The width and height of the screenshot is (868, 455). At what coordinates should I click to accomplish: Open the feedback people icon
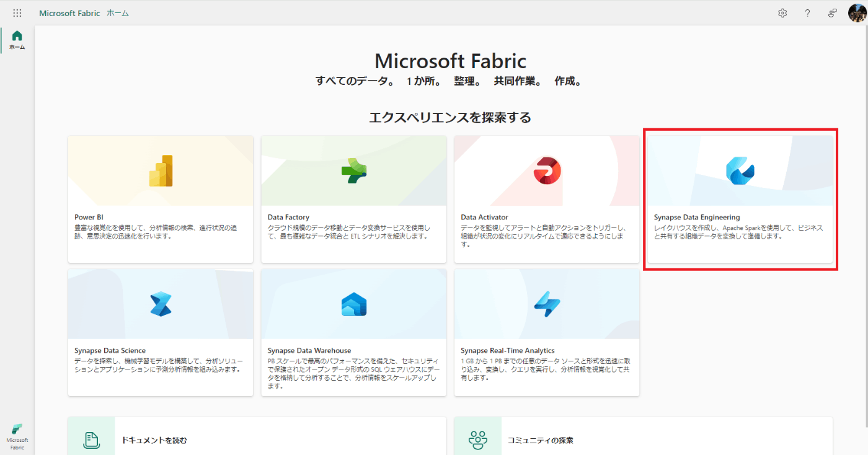coord(833,13)
